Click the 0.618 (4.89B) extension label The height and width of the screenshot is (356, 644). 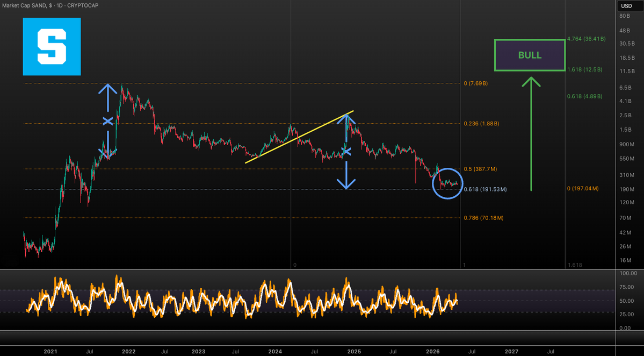584,97
